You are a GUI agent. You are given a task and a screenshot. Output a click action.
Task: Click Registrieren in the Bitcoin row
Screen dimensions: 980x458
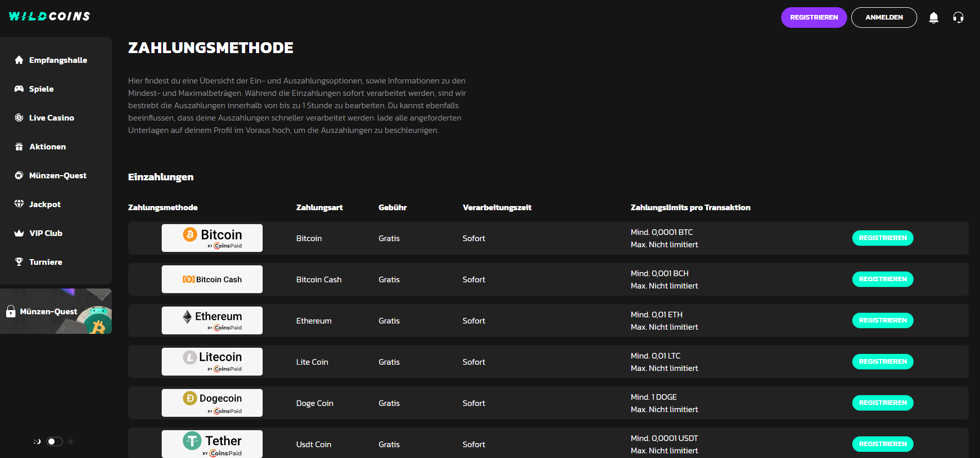883,238
